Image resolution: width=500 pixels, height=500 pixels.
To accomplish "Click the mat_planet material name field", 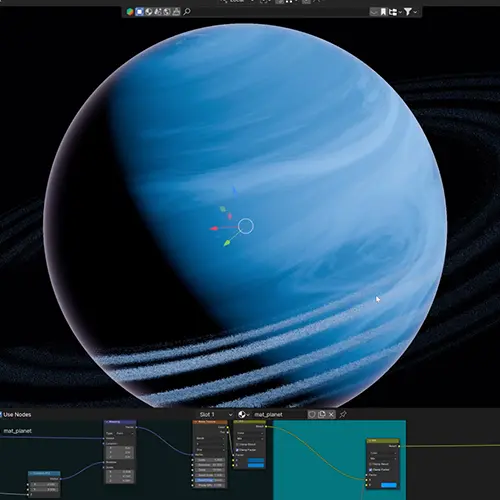I will [x=279, y=414].
